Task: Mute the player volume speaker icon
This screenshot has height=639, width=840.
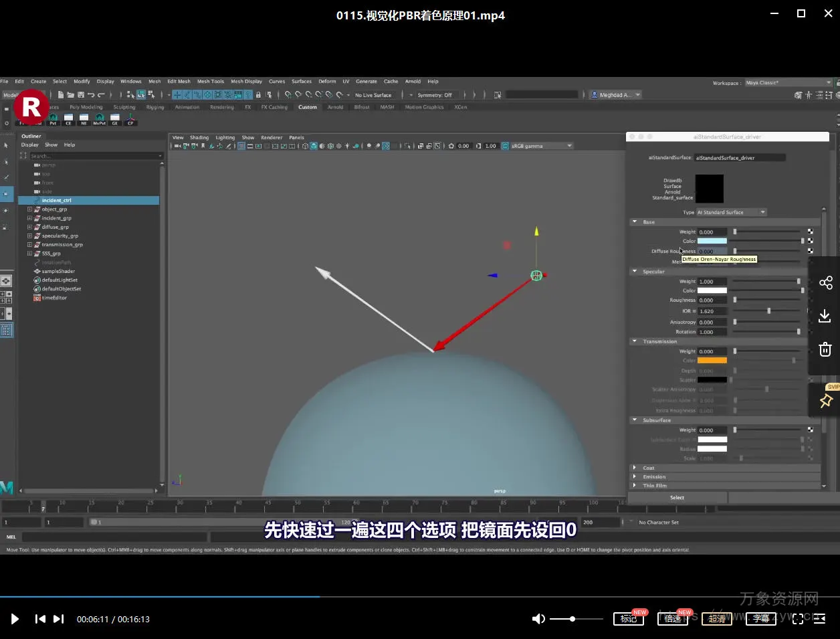Action: click(x=538, y=619)
